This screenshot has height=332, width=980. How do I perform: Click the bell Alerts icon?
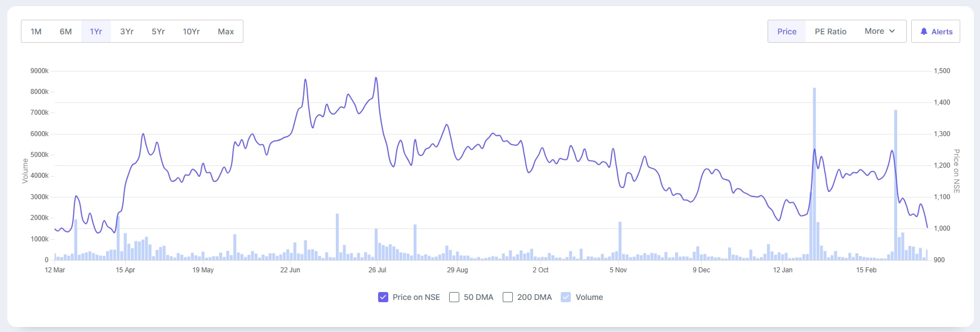pyautogui.click(x=924, y=32)
